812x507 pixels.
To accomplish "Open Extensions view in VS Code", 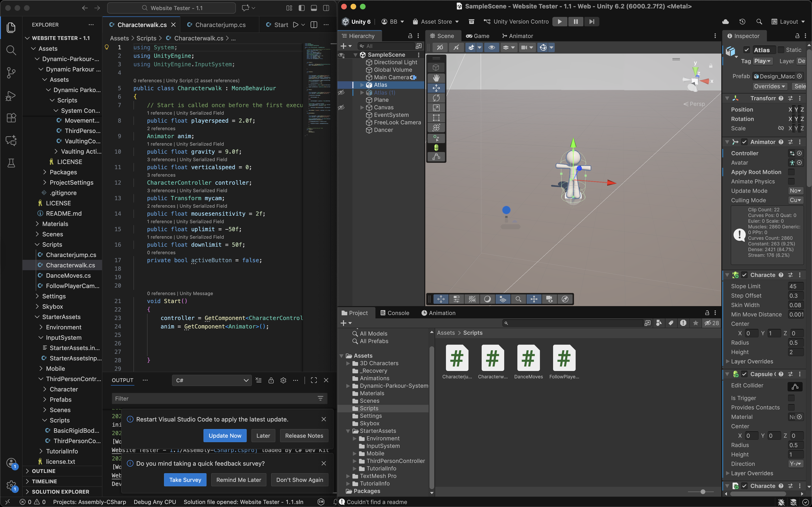I will pyautogui.click(x=11, y=118).
